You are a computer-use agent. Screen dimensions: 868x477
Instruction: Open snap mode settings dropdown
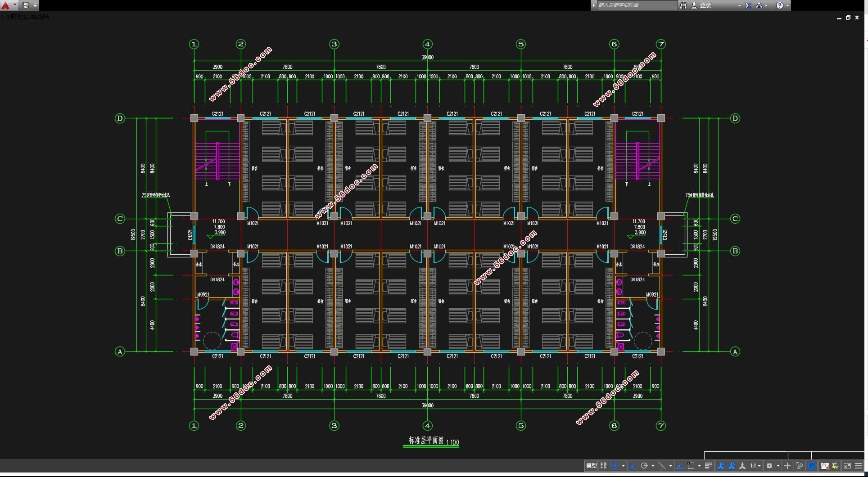tap(623, 466)
